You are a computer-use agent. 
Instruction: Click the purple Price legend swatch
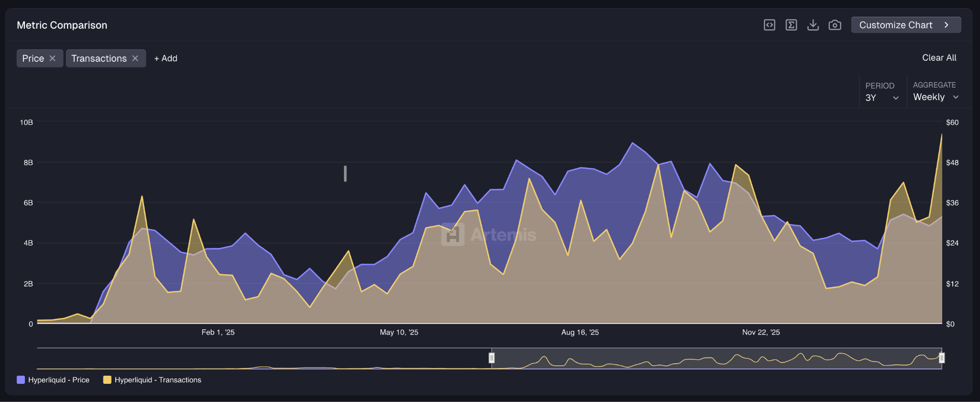(21, 380)
